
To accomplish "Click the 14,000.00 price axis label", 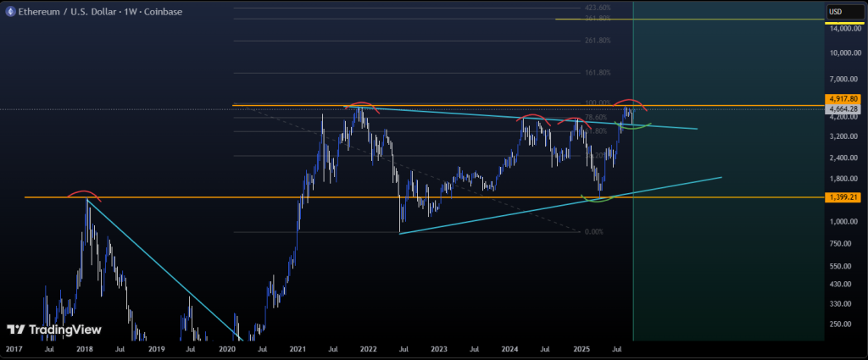I will coord(844,28).
